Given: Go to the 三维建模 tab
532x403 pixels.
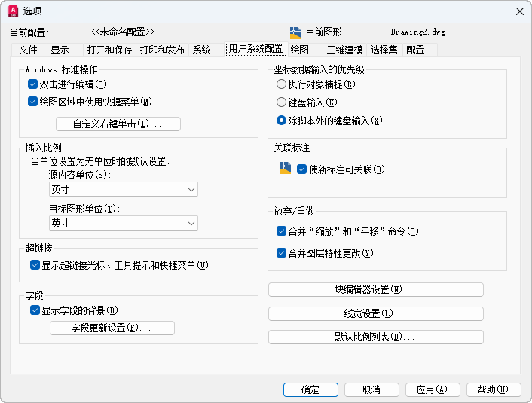Looking at the screenshot, I should [x=344, y=50].
